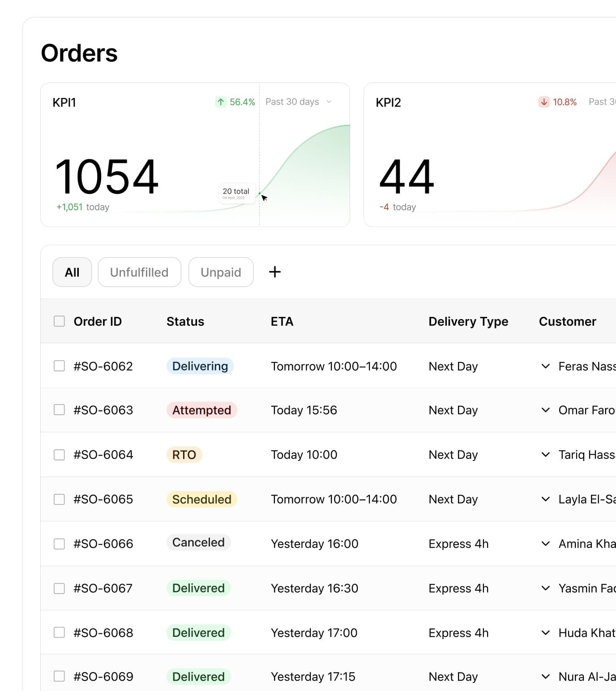
Task: Click the 20 total chart tooltip
Action: click(237, 193)
